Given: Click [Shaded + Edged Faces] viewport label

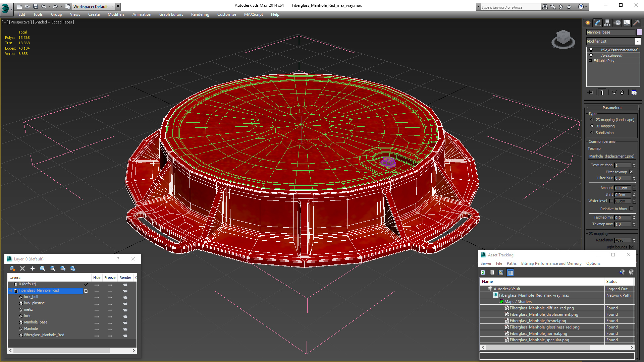Looking at the screenshot, I should (53, 22).
